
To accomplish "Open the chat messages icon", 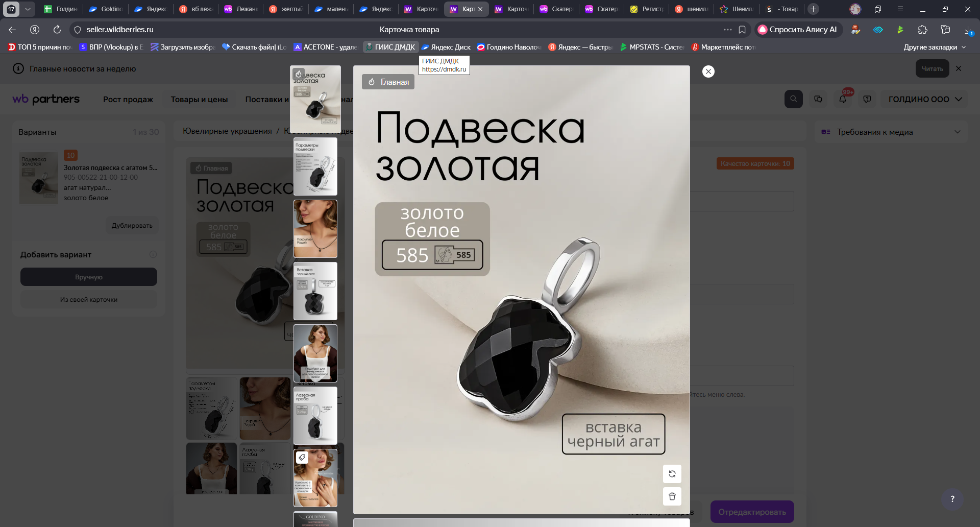I will coord(818,99).
